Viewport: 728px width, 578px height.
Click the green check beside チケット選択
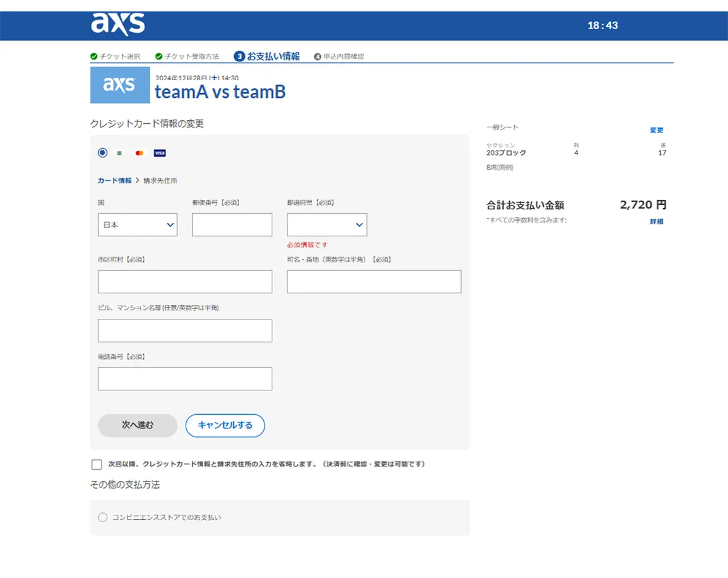[x=93, y=56]
